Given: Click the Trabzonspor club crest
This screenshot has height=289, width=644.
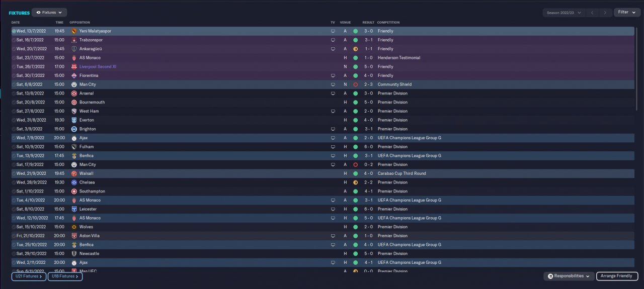Looking at the screenshot, I should point(74,40).
